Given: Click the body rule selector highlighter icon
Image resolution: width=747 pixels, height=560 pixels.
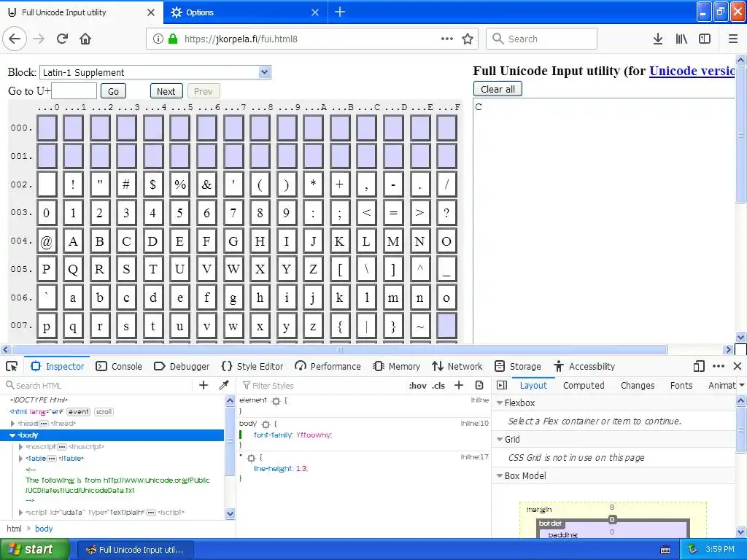Looking at the screenshot, I should [x=266, y=424].
